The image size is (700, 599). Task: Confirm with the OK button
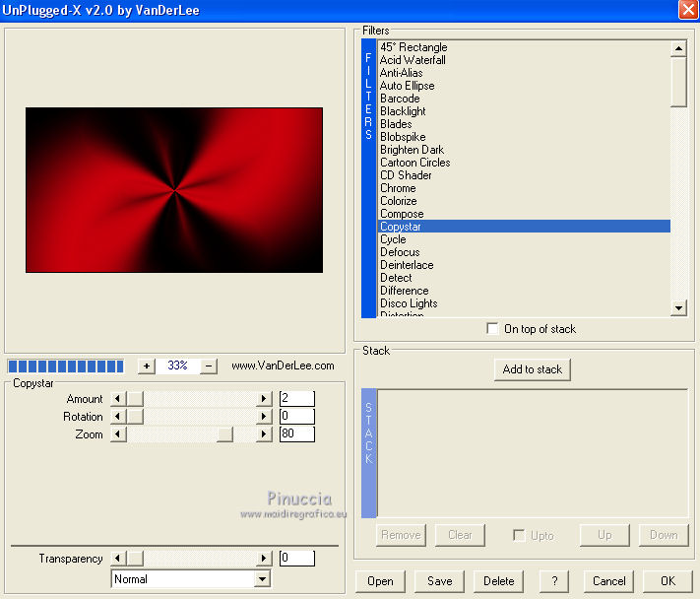pyautogui.click(x=668, y=581)
